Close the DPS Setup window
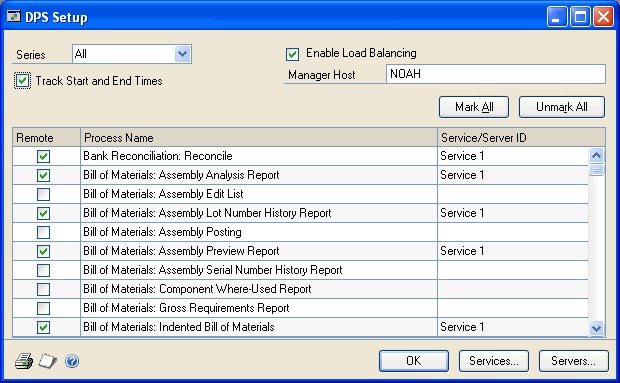This screenshot has width=620, height=383. point(603,17)
